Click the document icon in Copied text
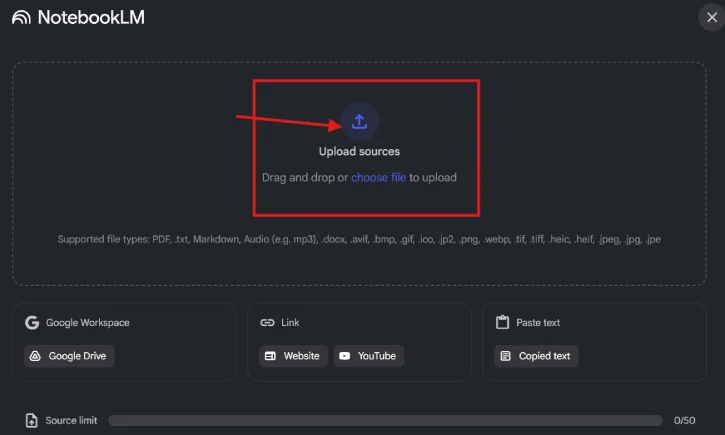Screen dimensions: 725x435 (505, 356)
